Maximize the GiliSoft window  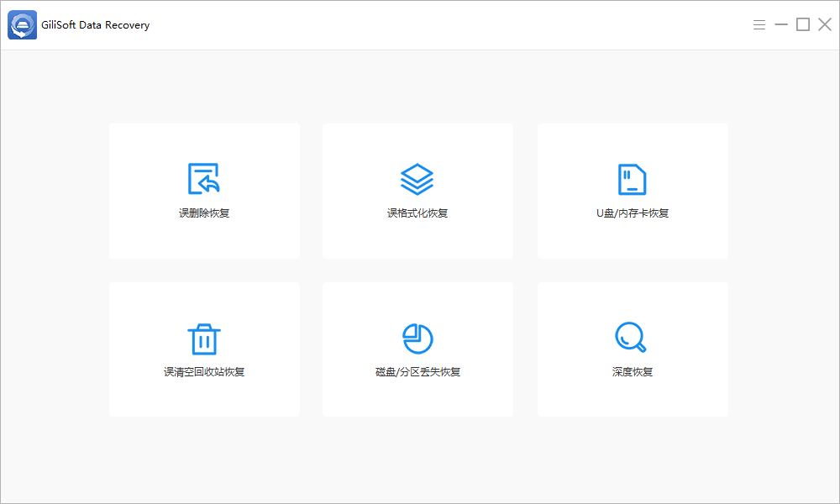(802, 24)
